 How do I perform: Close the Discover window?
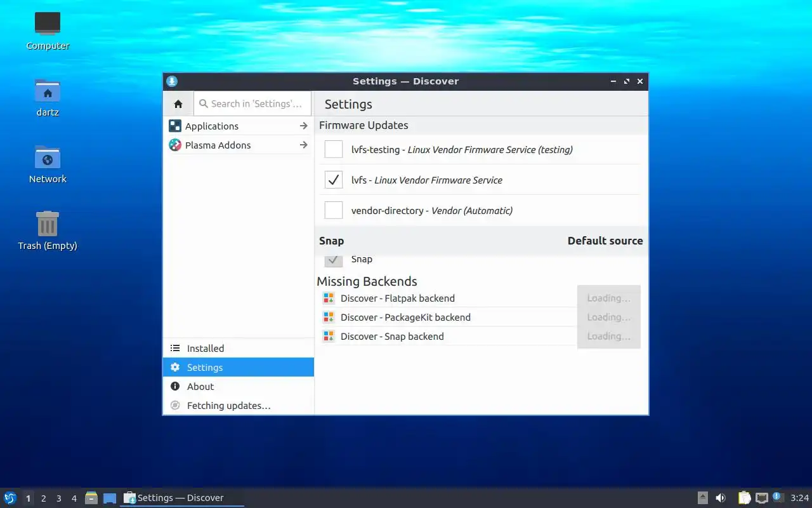click(x=640, y=81)
